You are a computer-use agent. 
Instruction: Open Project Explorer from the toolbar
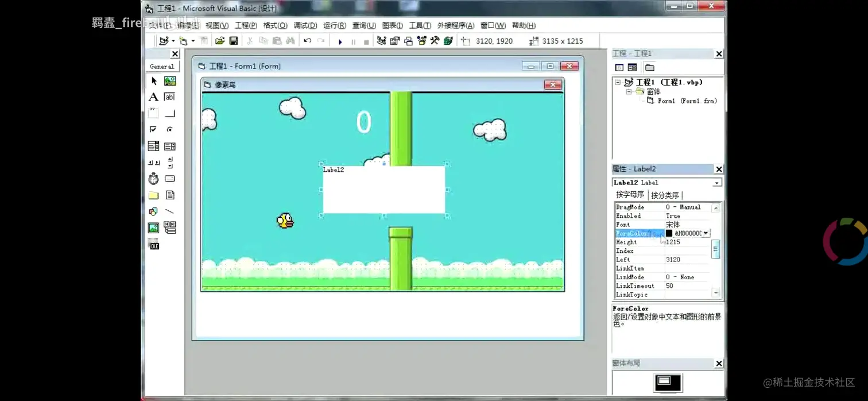pos(381,41)
